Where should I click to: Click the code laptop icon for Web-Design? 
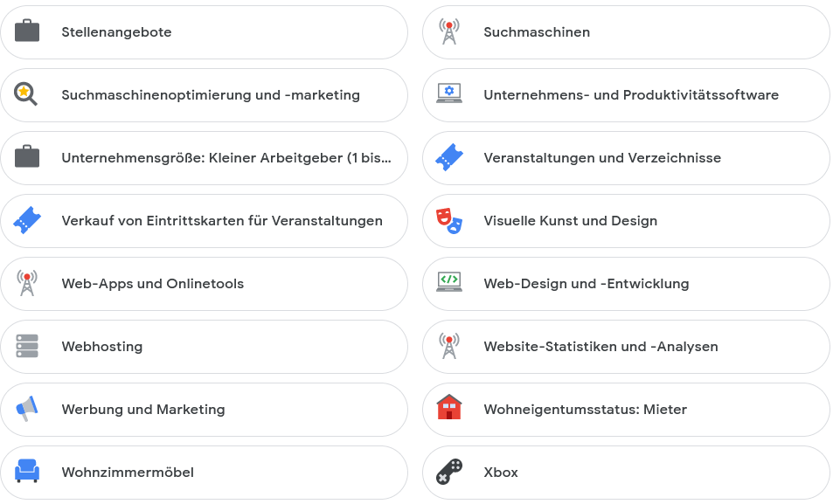pyautogui.click(x=449, y=282)
